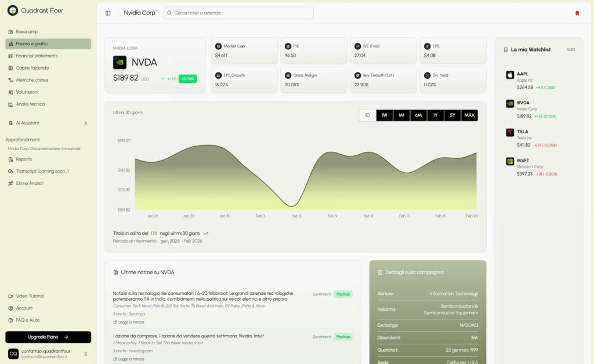Switch chart range to MAX
Image resolution: width=594 pixels, height=364 pixels.
point(469,115)
